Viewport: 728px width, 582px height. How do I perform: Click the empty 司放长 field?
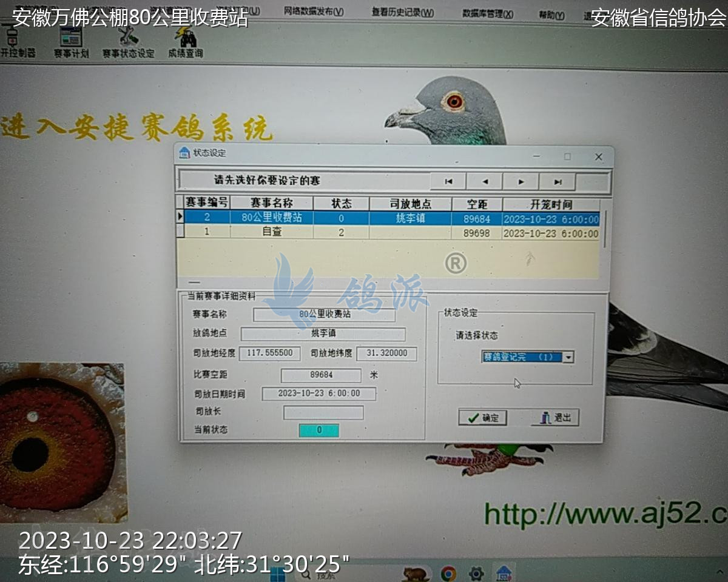(x=323, y=413)
